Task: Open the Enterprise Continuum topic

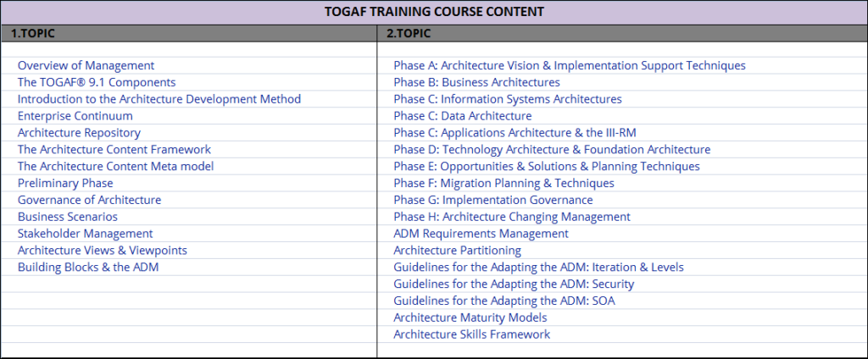Action: (75, 116)
